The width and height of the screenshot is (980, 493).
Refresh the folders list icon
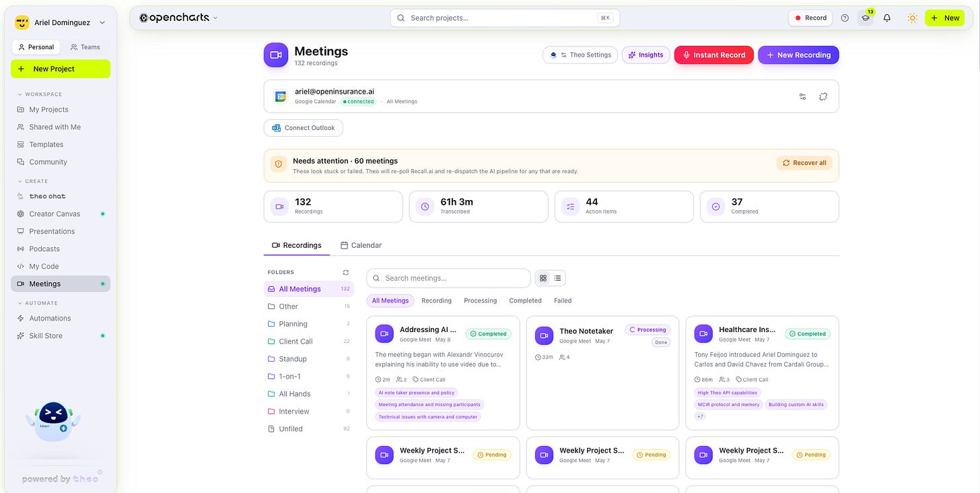(x=346, y=272)
